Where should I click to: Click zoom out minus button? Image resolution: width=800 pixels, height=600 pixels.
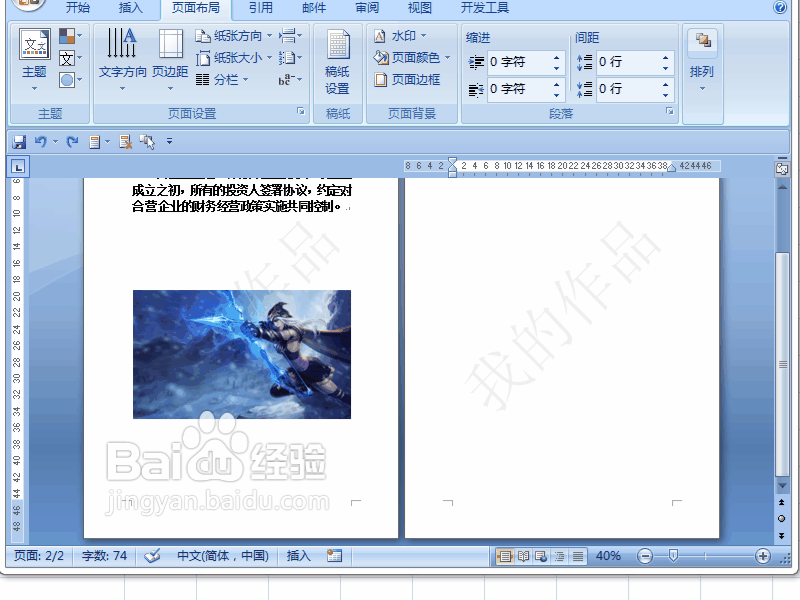coord(645,556)
